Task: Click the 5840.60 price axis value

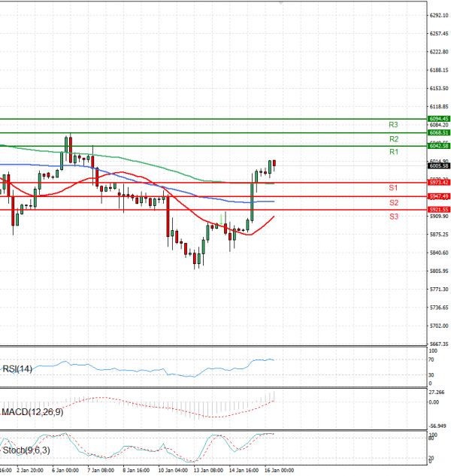Action: pyautogui.click(x=439, y=253)
